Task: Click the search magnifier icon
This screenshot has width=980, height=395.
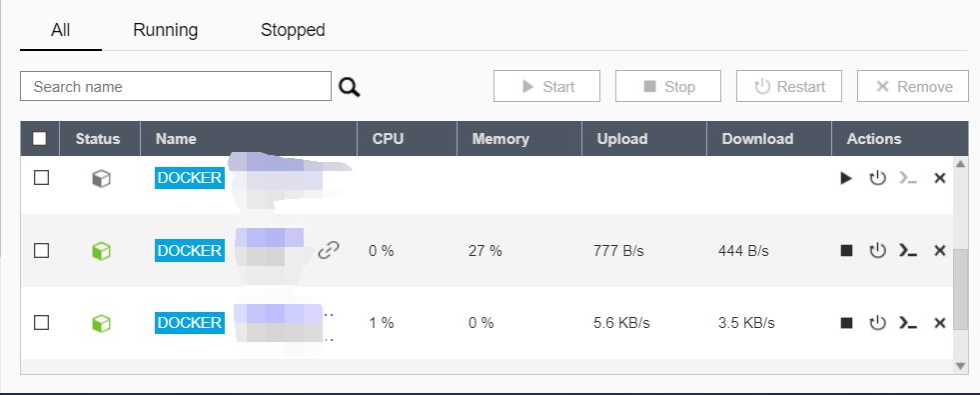Action: point(350,87)
